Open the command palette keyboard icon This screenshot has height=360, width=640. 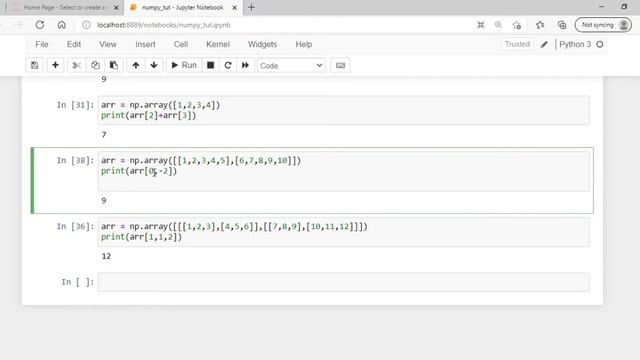coord(340,65)
